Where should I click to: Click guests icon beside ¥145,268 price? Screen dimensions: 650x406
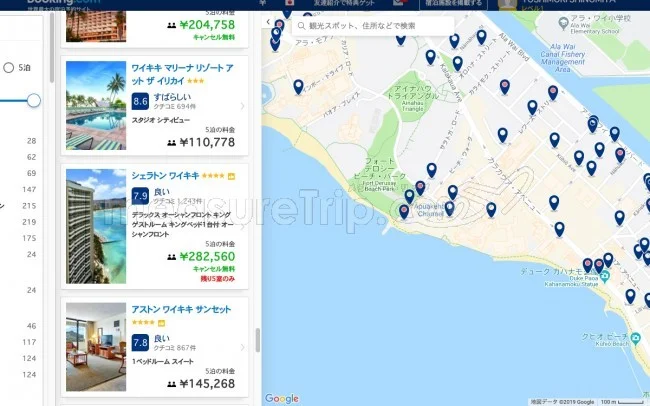172,384
